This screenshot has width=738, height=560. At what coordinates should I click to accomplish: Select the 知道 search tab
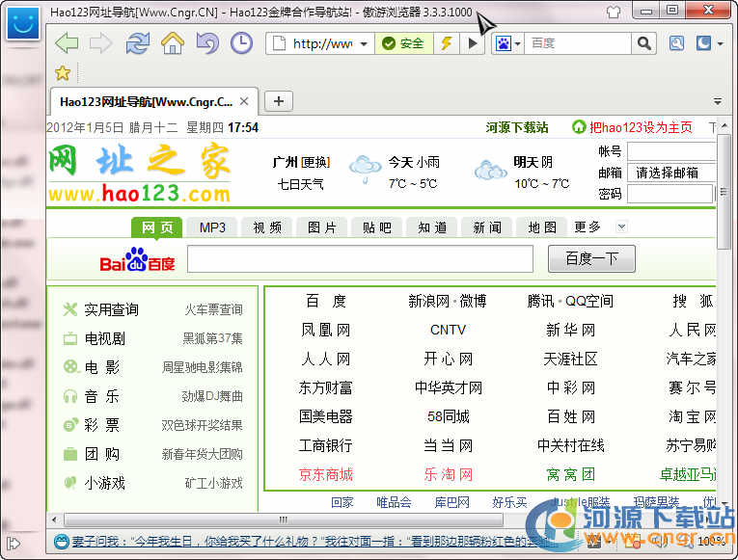pos(432,227)
